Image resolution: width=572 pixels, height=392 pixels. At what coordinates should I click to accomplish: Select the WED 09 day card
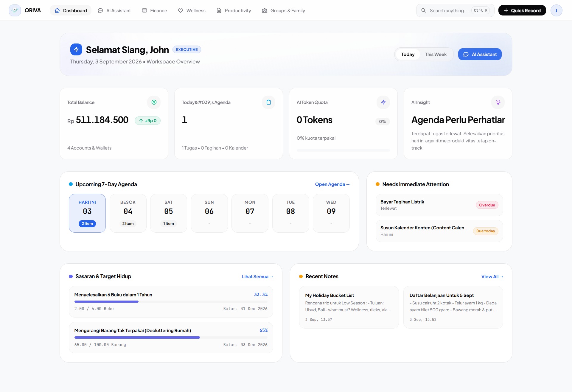pyautogui.click(x=331, y=213)
